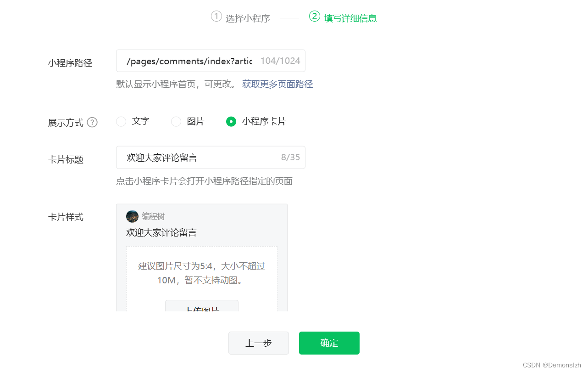Open the 获取更多页面路径 link
The image size is (588, 372).
click(277, 84)
